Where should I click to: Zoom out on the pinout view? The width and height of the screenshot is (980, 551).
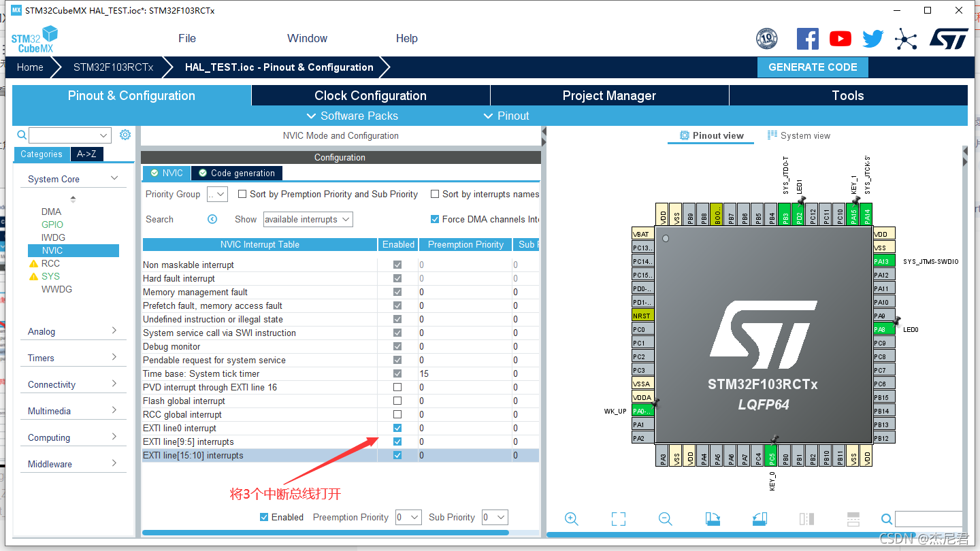[666, 519]
